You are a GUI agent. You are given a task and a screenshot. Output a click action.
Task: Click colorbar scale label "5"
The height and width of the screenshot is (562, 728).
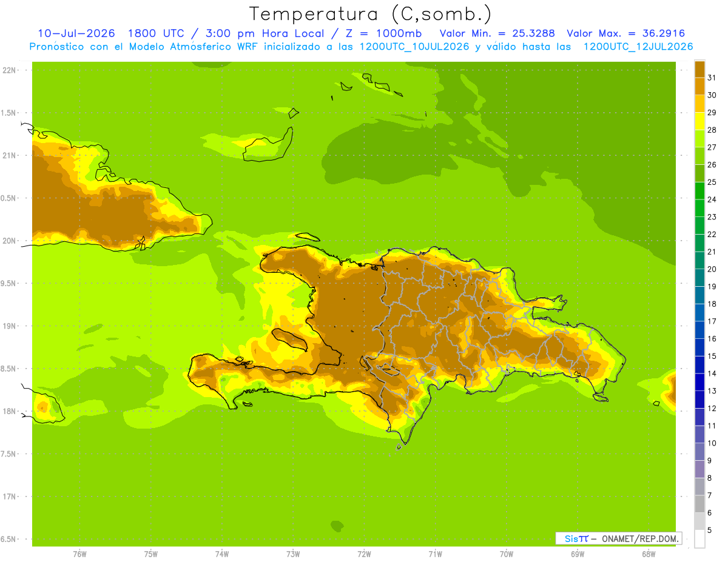[710, 530]
